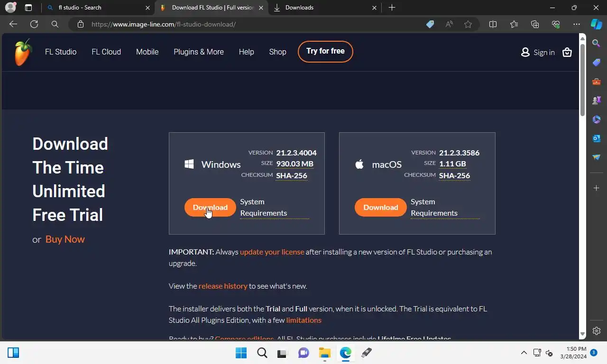Screen dimensions: 607x364
Task: Open the macOS SHA-256 checksum link
Action: [x=455, y=175]
